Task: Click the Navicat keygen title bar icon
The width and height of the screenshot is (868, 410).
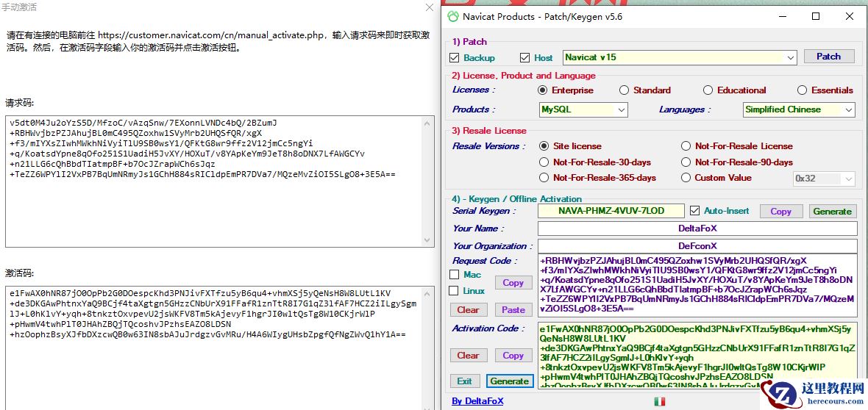Action: click(x=453, y=17)
